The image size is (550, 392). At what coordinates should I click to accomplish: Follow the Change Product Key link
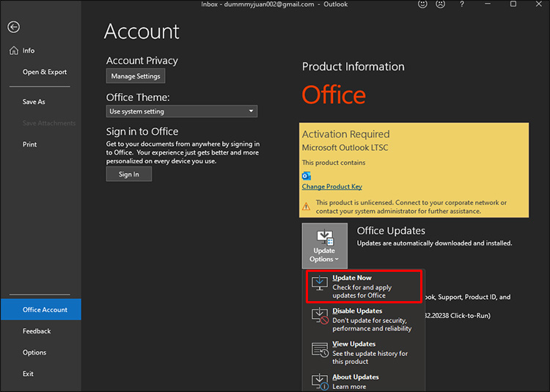coord(332,187)
